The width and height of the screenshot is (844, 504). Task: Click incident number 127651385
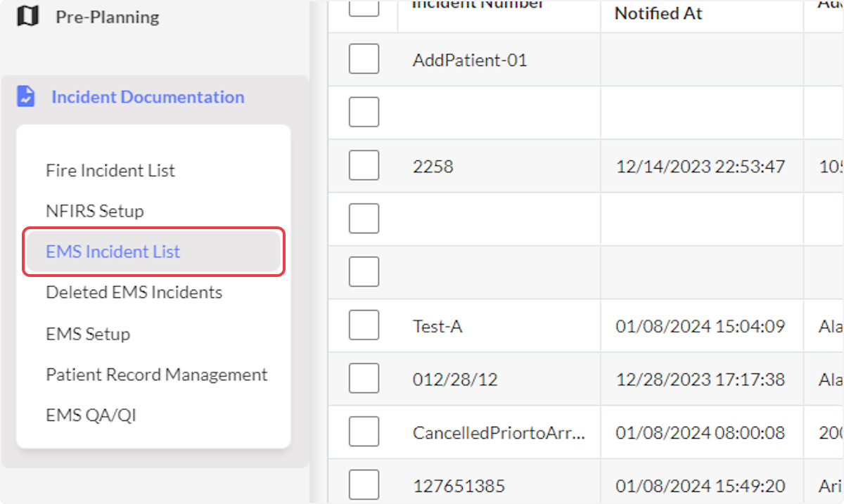click(x=459, y=486)
